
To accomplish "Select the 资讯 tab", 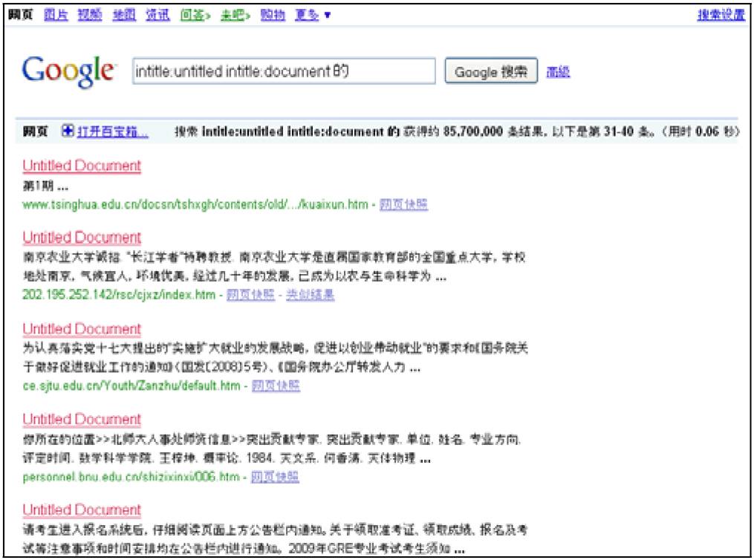I will point(158,15).
